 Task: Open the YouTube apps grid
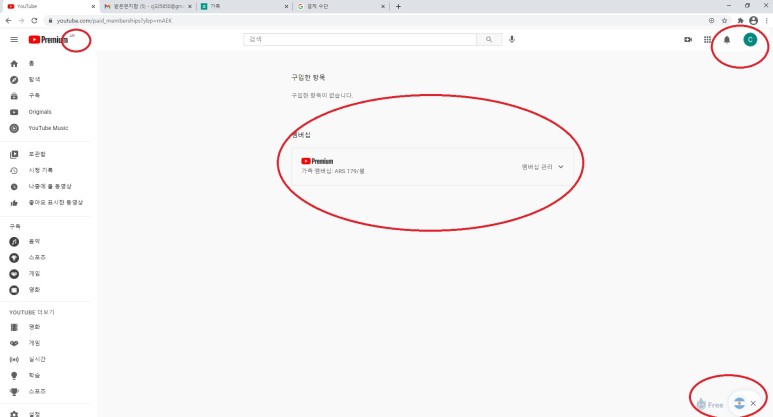tap(707, 39)
